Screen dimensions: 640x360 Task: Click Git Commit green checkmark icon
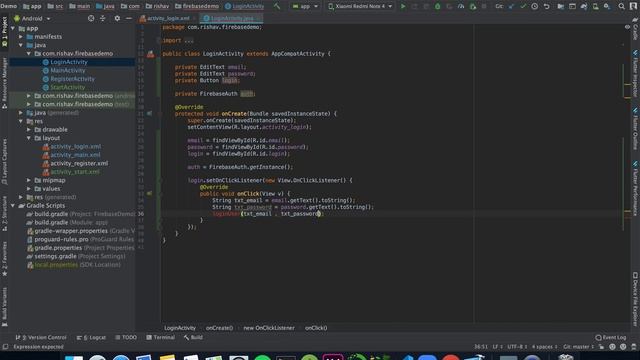(523, 6)
